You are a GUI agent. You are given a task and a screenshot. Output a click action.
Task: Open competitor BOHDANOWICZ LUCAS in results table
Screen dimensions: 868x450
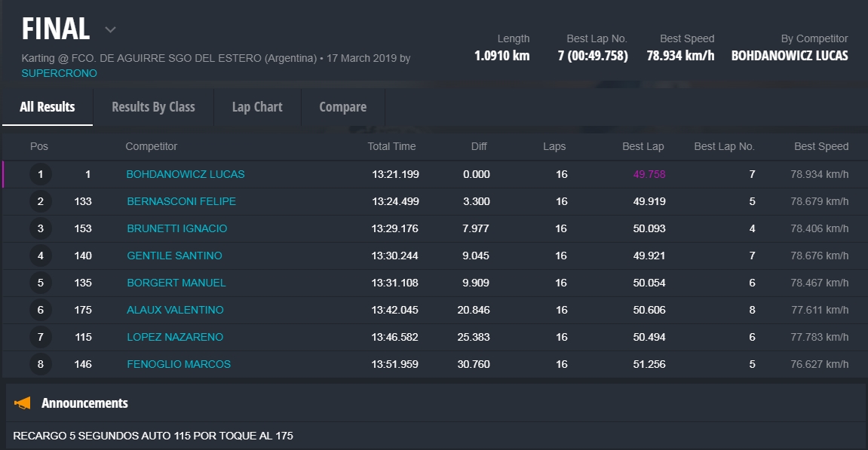coord(186,174)
